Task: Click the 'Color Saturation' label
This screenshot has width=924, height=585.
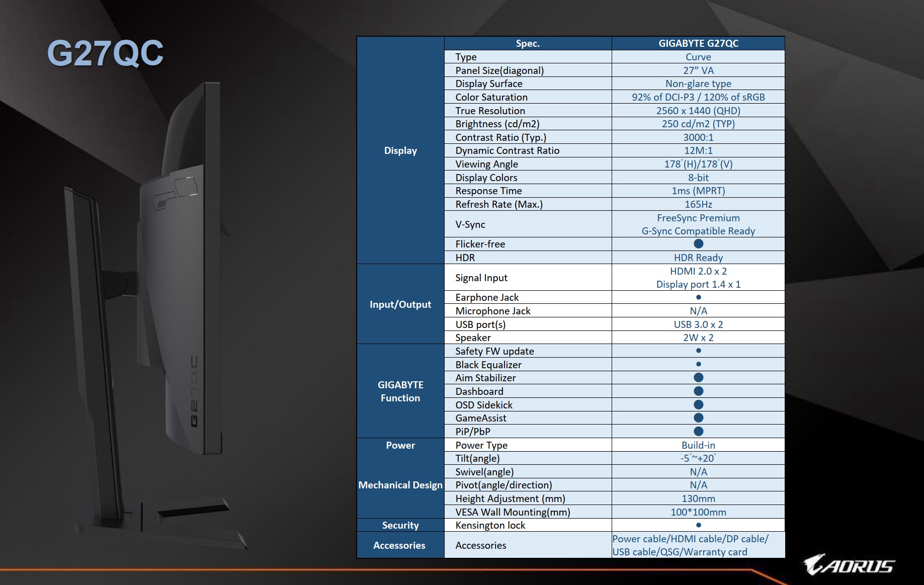Action: 491,97
